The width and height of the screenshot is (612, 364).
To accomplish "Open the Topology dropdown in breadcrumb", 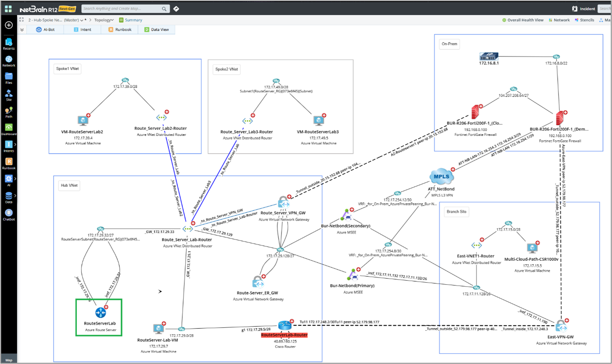I will tap(104, 20).
